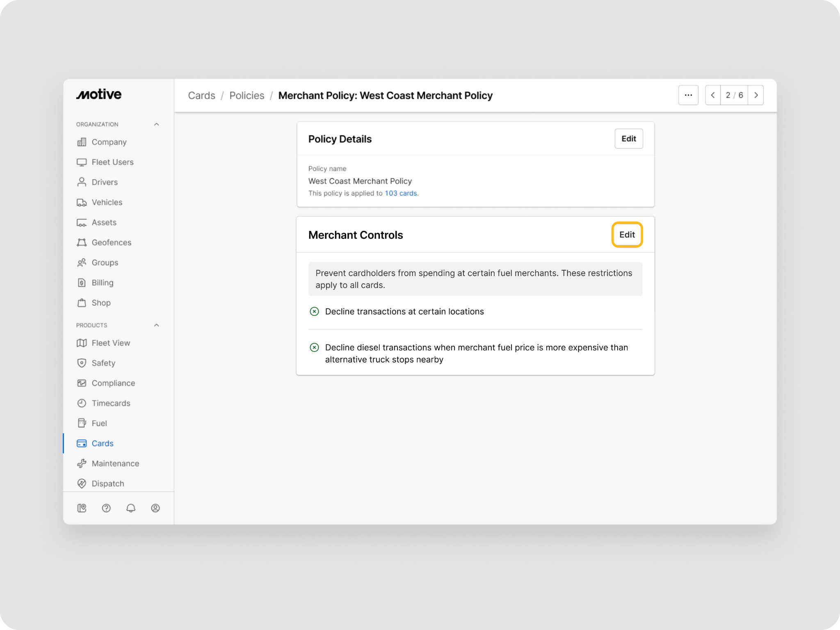Click the Maintenance wrench icon
Screen dimensions: 840x630
[82, 463]
